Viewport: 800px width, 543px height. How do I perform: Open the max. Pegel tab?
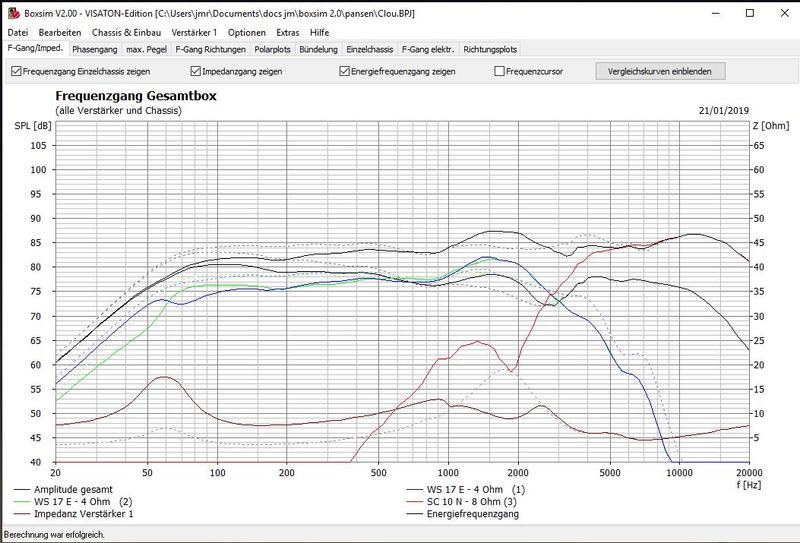(x=146, y=48)
